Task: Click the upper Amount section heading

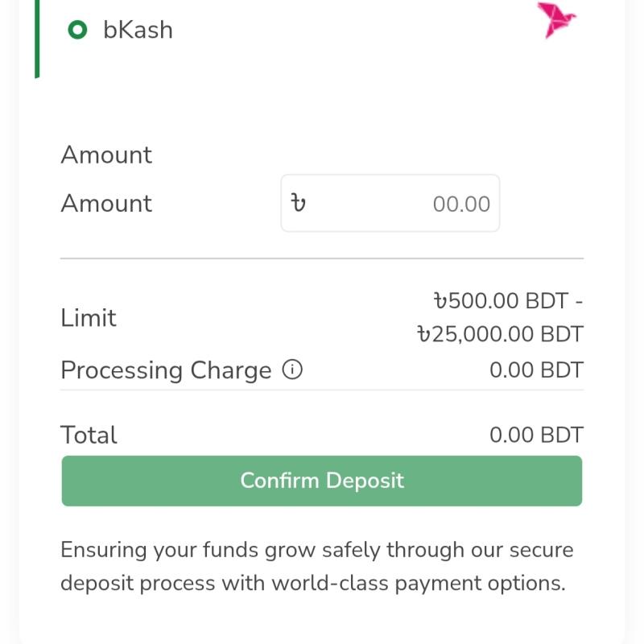Action: tap(106, 155)
